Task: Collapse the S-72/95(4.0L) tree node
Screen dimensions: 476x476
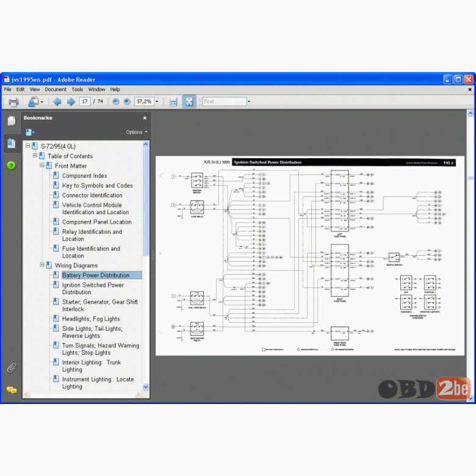Action: click(27, 146)
